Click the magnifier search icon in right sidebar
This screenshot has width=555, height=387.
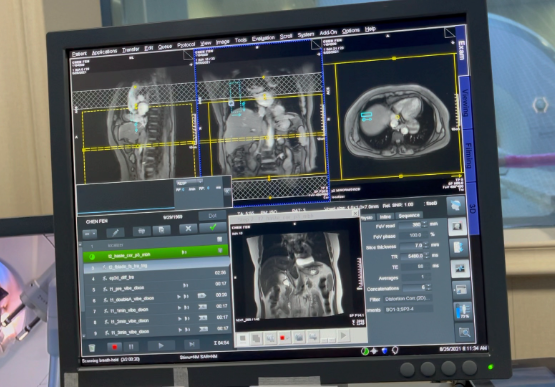tap(464, 332)
